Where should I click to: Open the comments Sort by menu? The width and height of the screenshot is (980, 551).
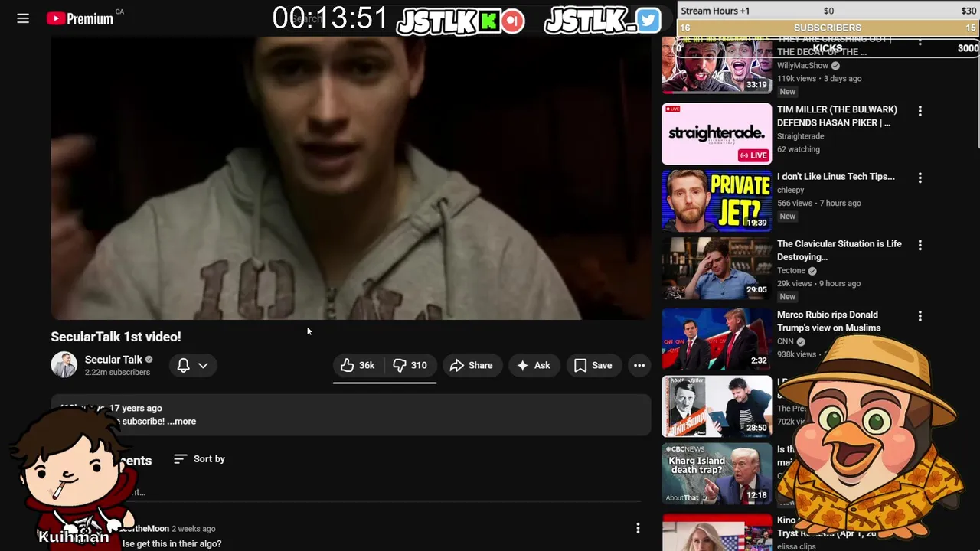coord(199,459)
